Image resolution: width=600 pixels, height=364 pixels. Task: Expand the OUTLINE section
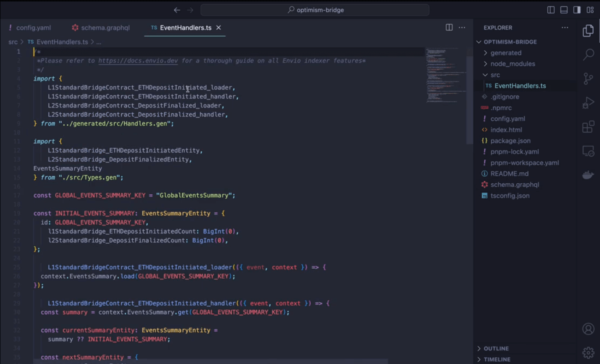tap(496, 348)
